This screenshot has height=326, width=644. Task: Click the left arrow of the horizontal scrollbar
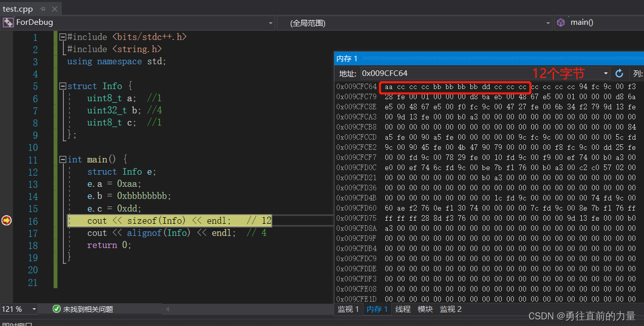point(168,309)
